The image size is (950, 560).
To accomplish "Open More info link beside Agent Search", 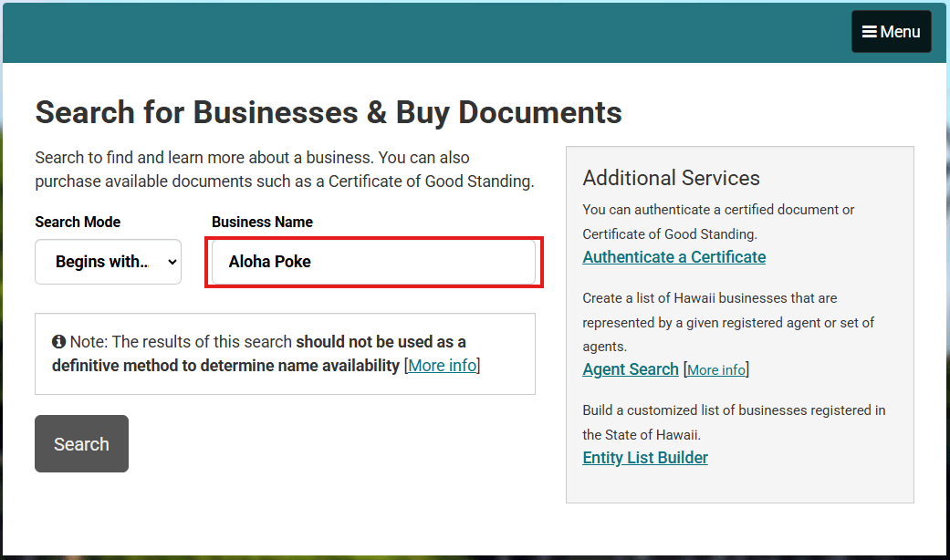I will click(715, 370).
